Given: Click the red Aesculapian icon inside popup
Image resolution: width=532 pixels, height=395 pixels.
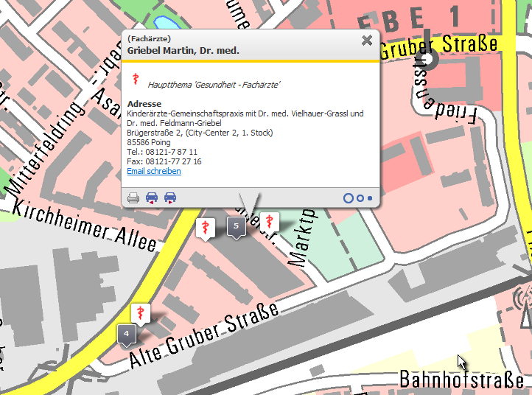Looking at the screenshot, I should [x=136, y=79].
